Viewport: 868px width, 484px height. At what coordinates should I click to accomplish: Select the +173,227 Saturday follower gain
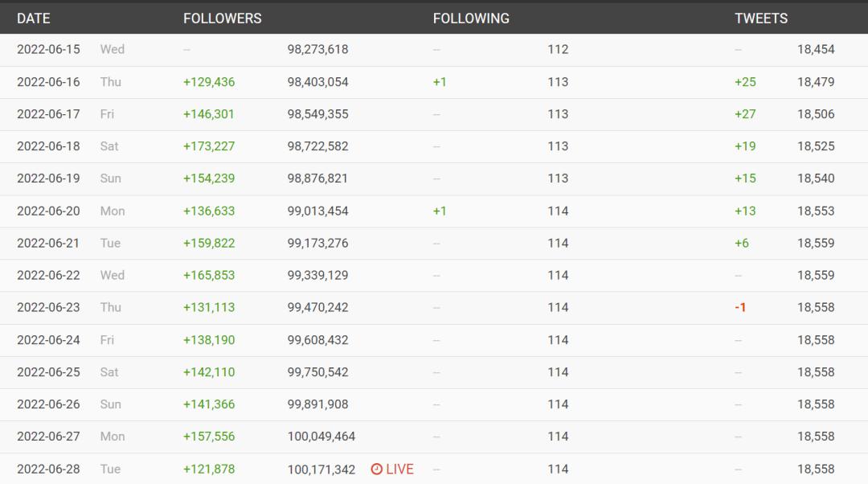pos(209,146)
